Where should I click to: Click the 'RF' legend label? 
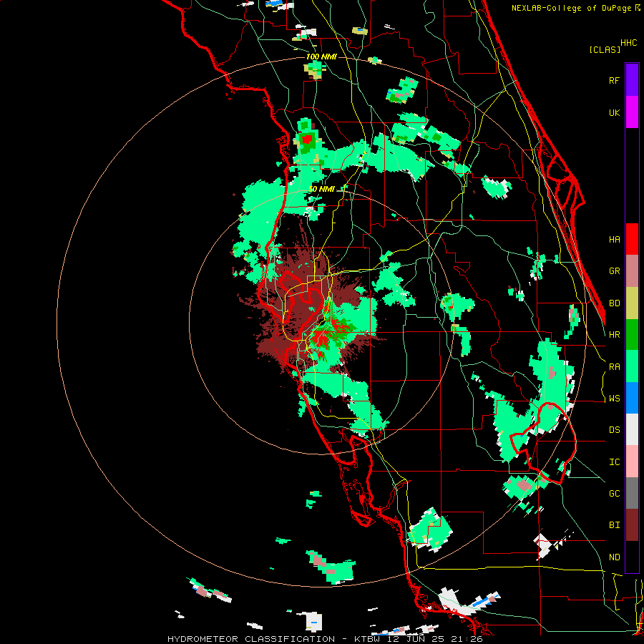pyautogui.click(x=614, y=80)
